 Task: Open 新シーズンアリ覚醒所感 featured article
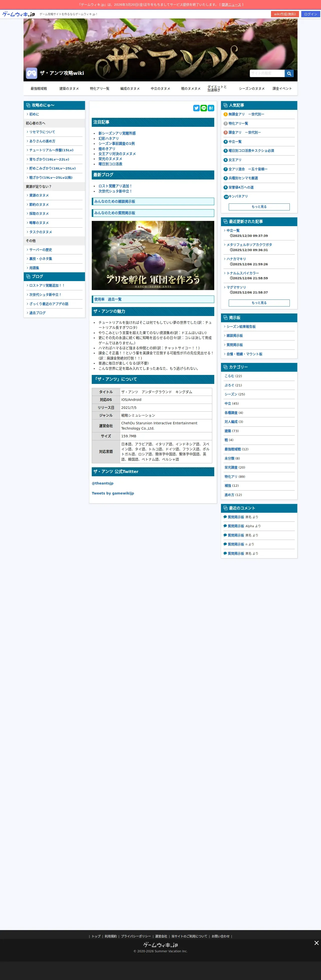(117, 134)
